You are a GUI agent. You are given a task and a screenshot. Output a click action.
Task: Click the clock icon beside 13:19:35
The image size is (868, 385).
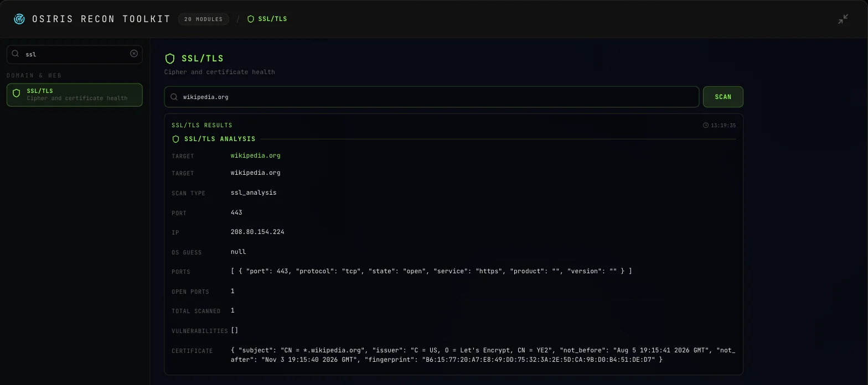(x=706, y=125)
